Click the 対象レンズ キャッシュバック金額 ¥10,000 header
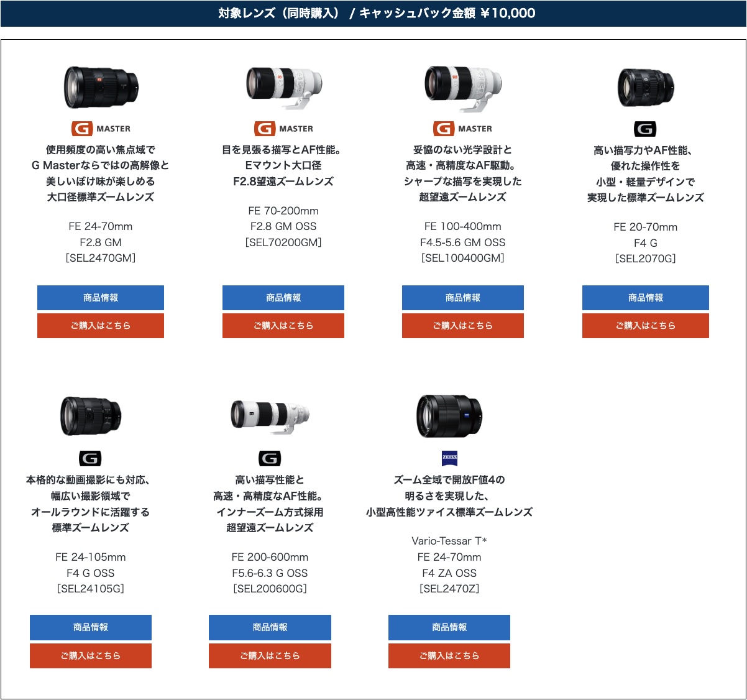The height and width of the screenshot is (700, 747). pyautogui.click(x=373, y=13)
